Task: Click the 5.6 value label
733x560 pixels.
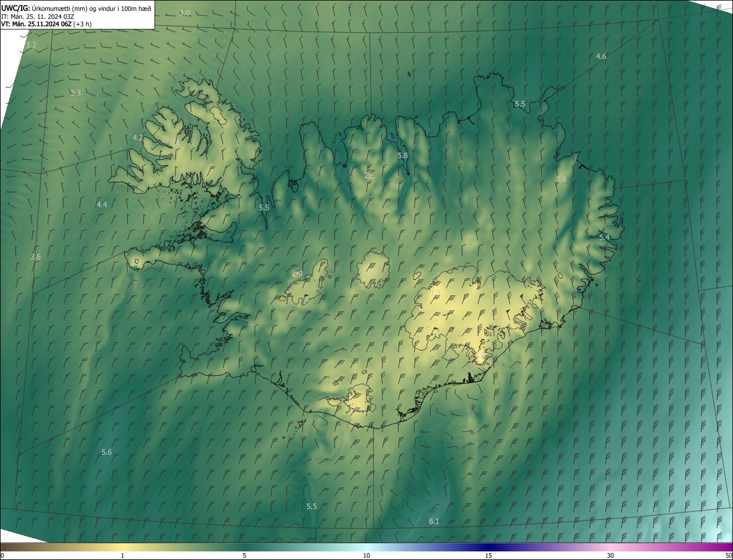Action: (107, 452)
